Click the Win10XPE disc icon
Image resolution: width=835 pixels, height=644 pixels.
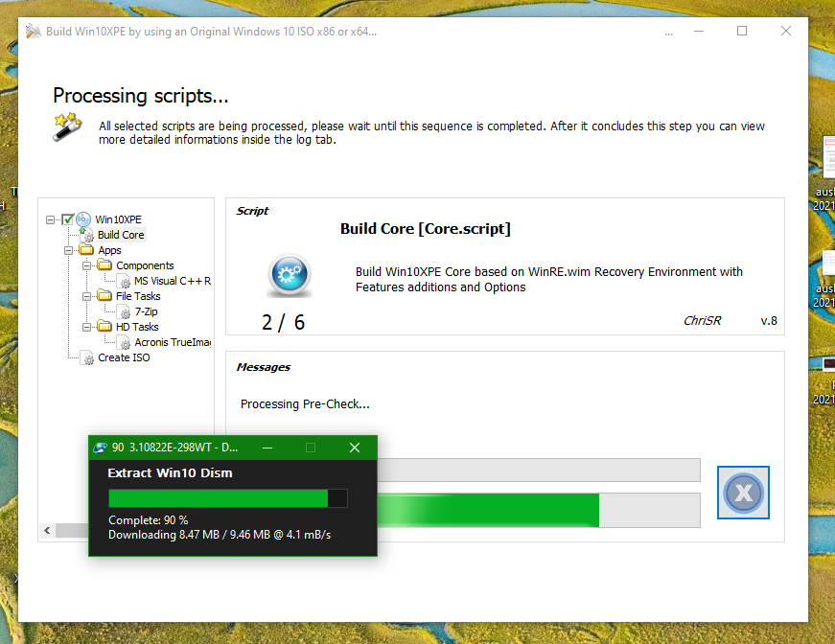pos(83,219)
